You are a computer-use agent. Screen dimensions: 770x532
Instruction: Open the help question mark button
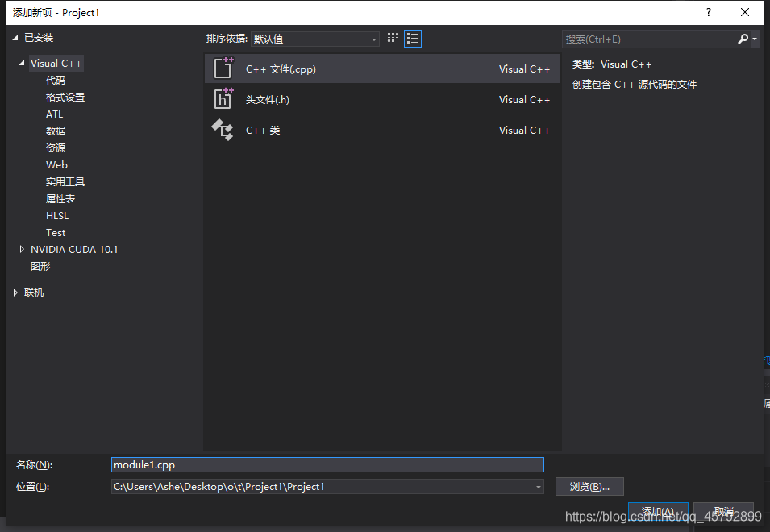(x=709, y=12)
